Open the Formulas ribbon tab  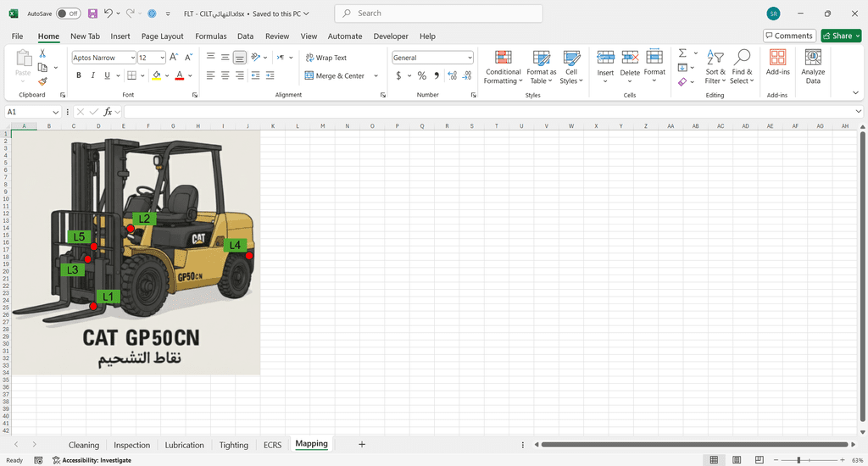210,36
